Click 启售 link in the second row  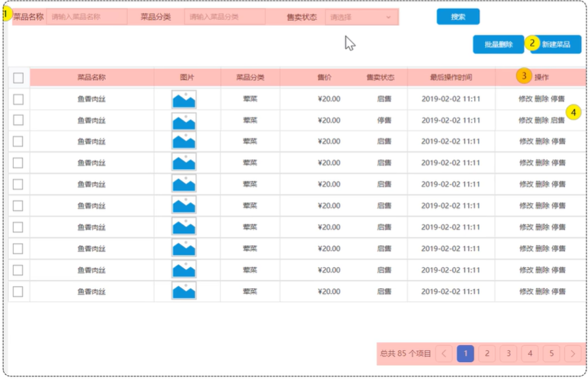(558, 121)
